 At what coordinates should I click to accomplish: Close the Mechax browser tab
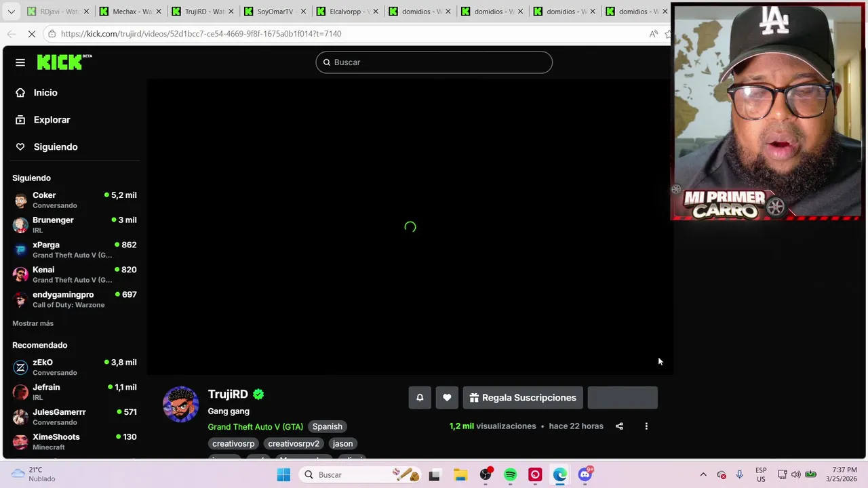(159, 12)
